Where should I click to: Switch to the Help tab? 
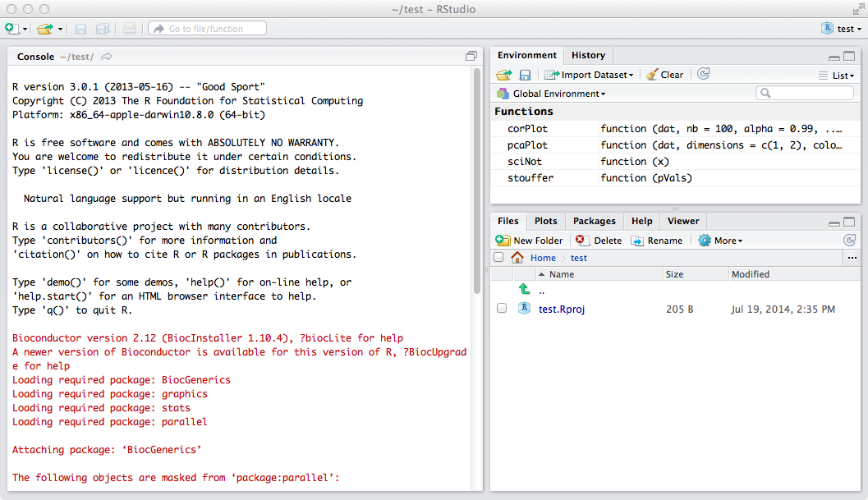point(641,221)
